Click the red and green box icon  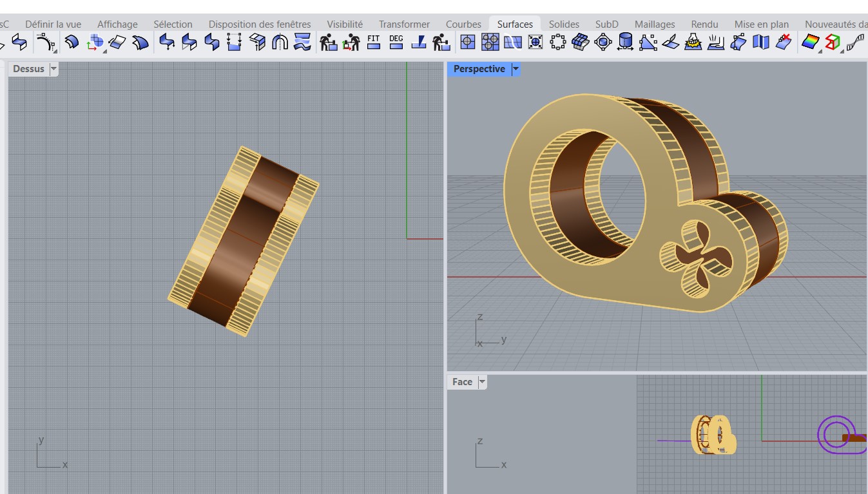(833, 43)
